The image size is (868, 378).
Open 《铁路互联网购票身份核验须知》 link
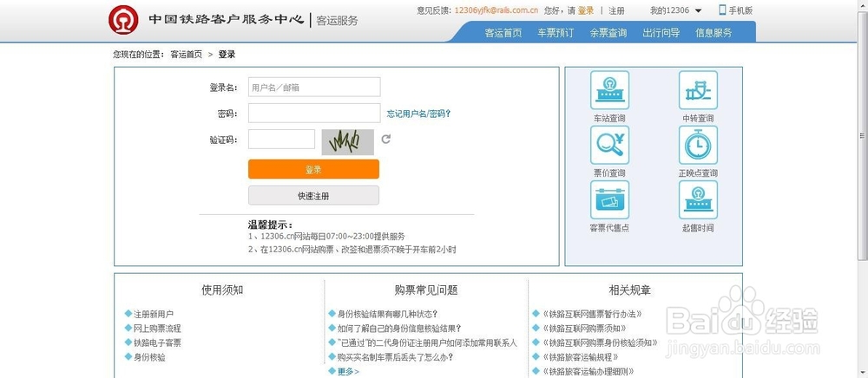coord(600,342)
